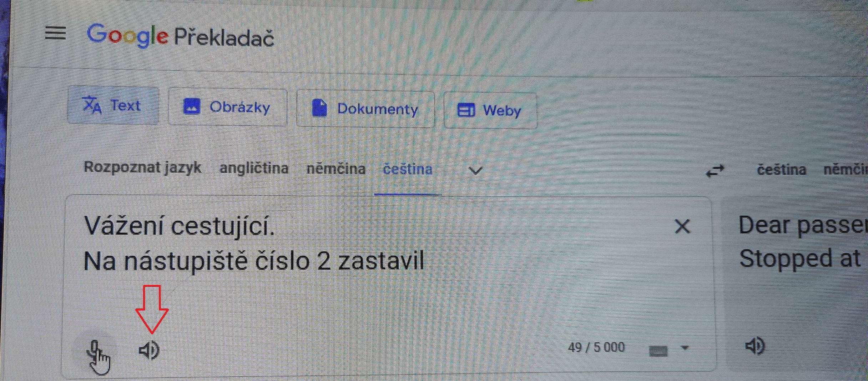Expand keyboard input options dropdown arrow
868x381 pixels.
(x=685, y=347)
